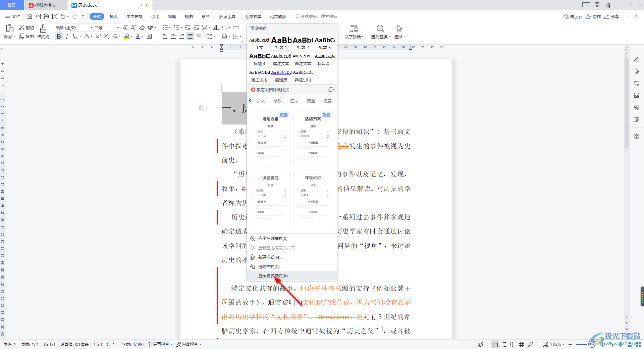Increase paragraph indent
644x349 pixels.
click(196, 28)
